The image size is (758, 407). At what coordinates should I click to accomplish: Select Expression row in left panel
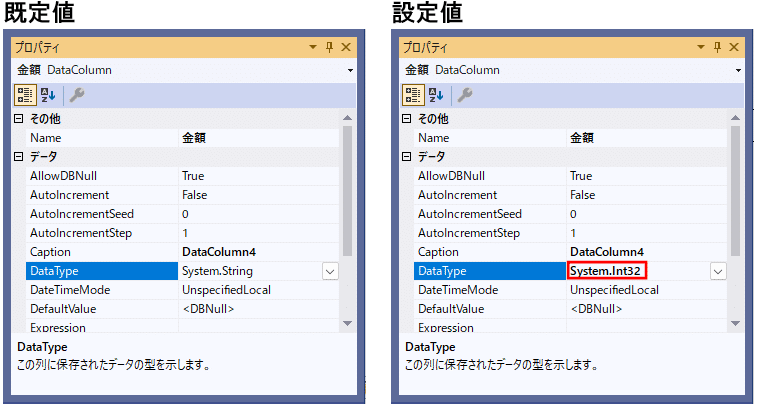pos(182,327)
